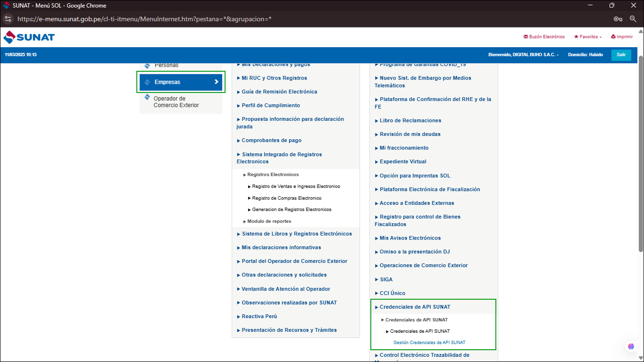Expand the Modulo de reportes submenu
644x362 pixels.
[x=269, y=221]
